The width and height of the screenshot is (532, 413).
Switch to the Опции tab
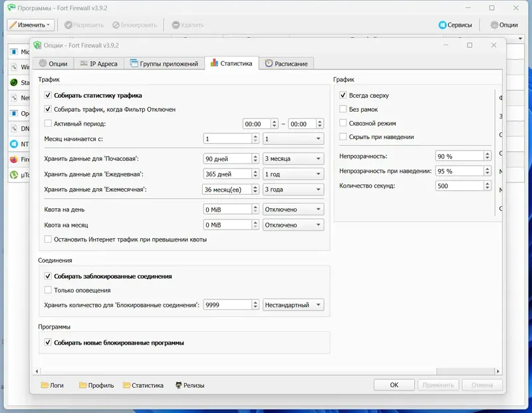[x=53, y=63]
